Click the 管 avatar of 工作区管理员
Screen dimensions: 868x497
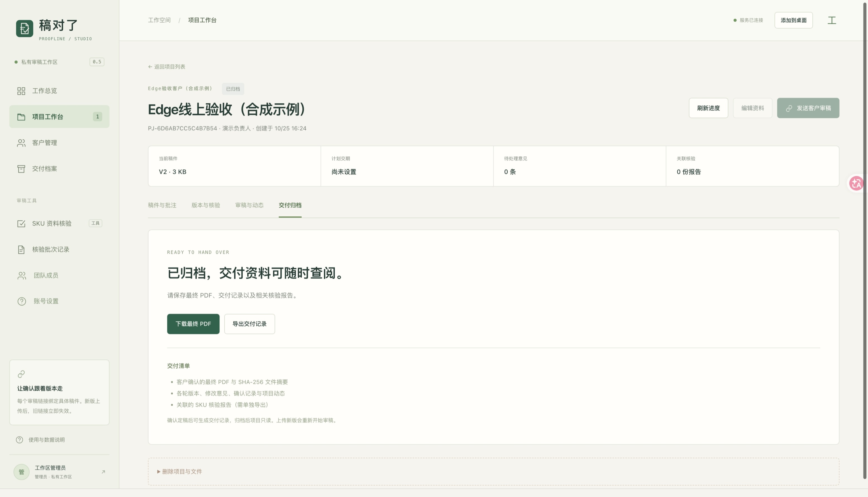coord(22,472)
